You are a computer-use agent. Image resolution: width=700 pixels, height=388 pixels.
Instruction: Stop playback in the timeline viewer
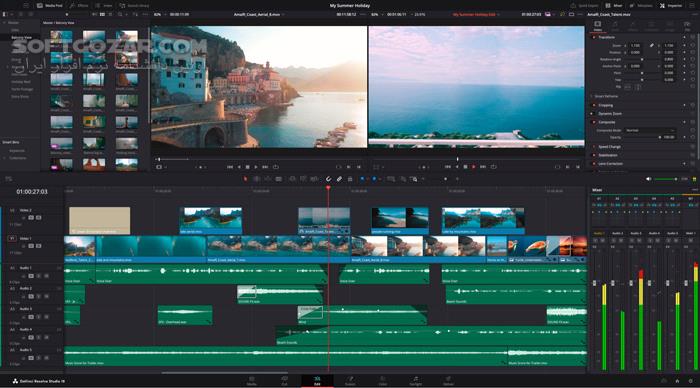(x=465, y=167)
